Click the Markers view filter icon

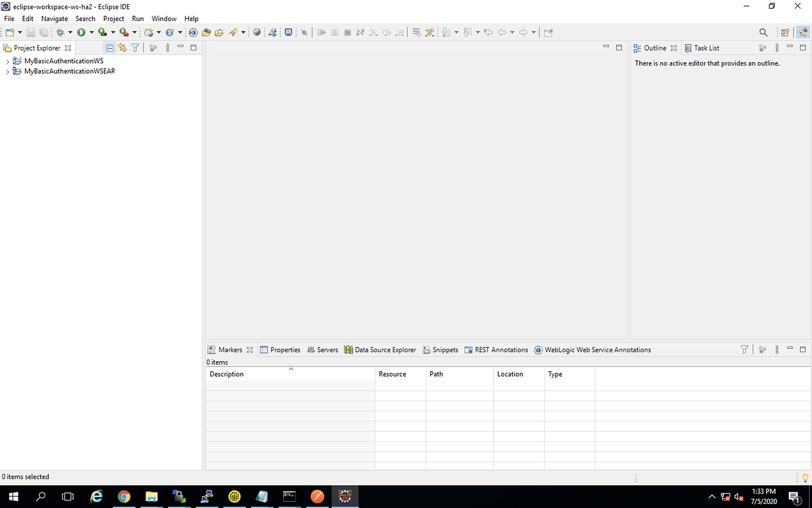[744, 350]
